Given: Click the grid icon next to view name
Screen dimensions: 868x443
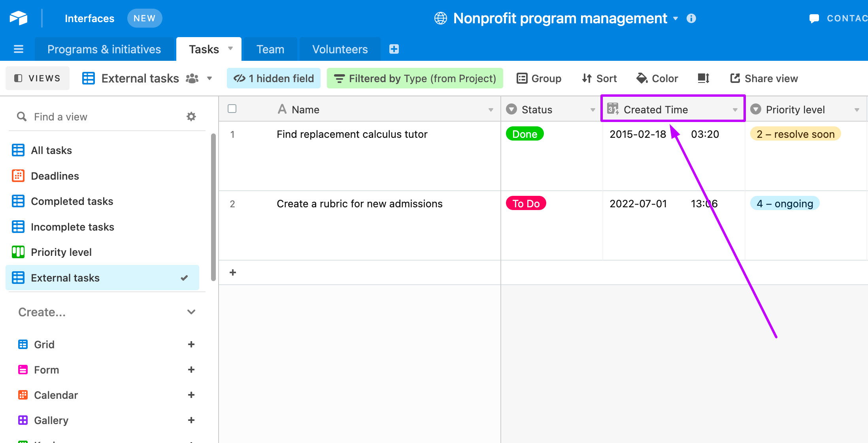Looking at the screenshot, I should point(89,78).
